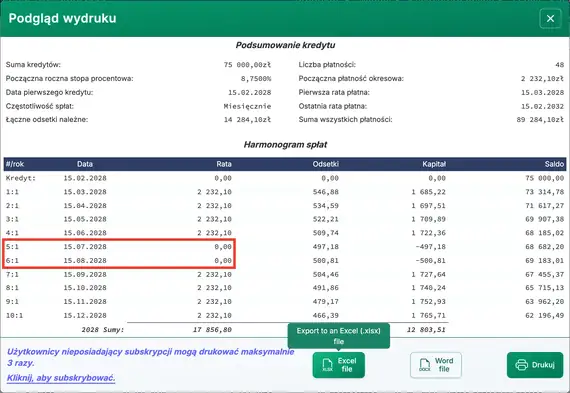
Task: Click balance 67 455,37 in row 7:1
Action: click(545, 274)
